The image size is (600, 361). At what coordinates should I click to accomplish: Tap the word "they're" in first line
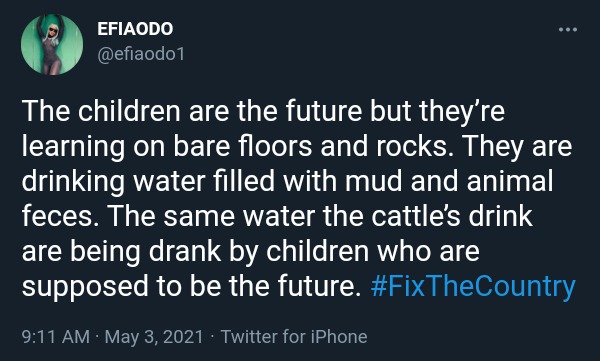point(462,112)
